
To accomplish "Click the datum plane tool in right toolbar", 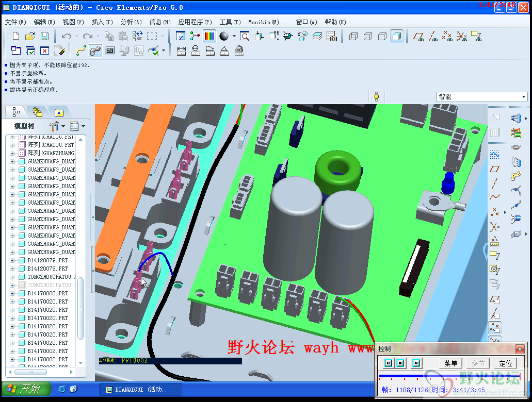I will (x=495, y=169).
